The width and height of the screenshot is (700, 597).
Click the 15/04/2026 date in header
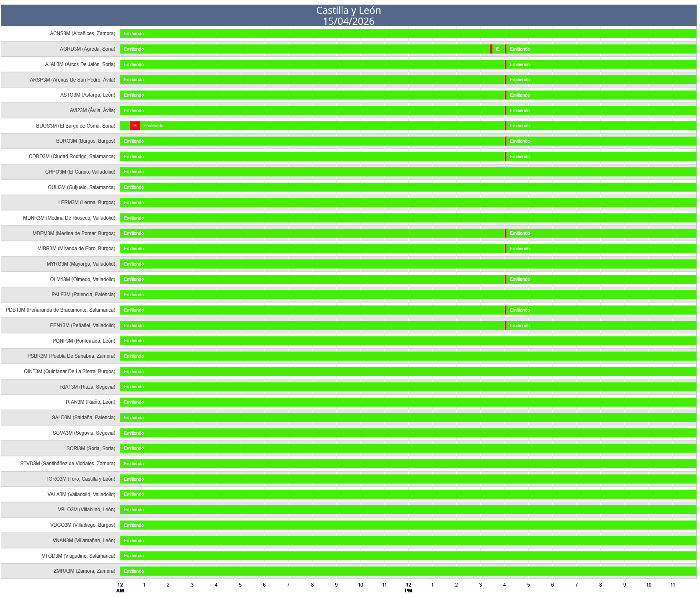[348, 21]
